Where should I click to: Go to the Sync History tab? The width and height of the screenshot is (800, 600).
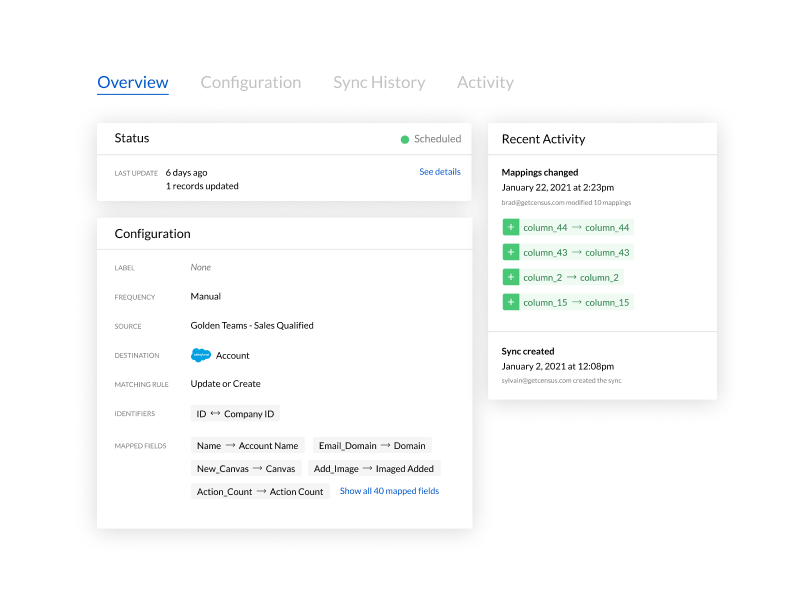tap(379, 83)
